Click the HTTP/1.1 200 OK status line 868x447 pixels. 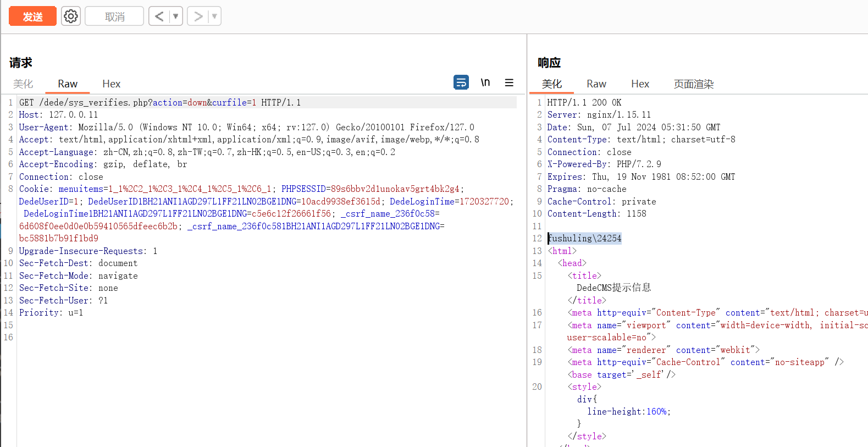[x=584, y=102]
